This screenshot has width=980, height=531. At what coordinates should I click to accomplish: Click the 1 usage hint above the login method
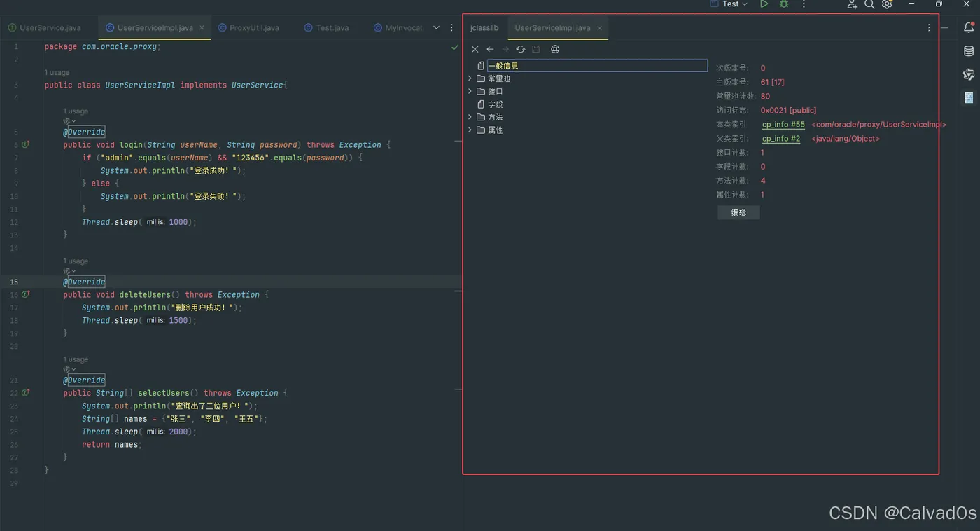click(76, 111)
